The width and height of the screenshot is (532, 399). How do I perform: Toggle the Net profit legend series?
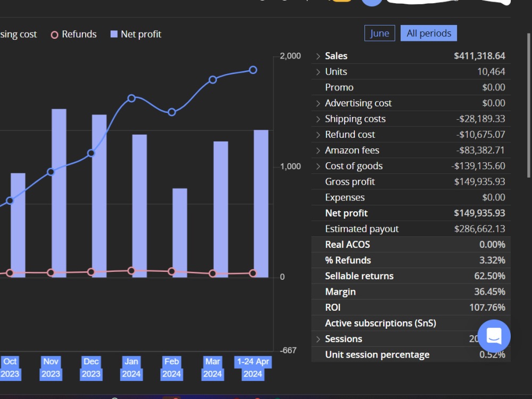coord(136,34)
